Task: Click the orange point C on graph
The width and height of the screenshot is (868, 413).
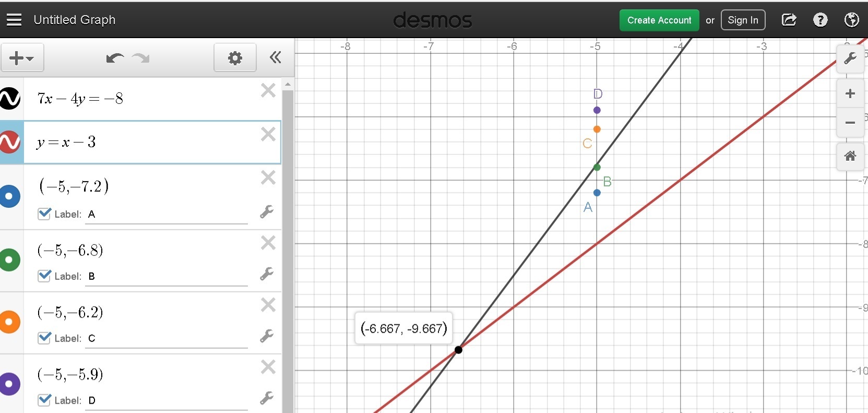Action: [x=597, y=129]
